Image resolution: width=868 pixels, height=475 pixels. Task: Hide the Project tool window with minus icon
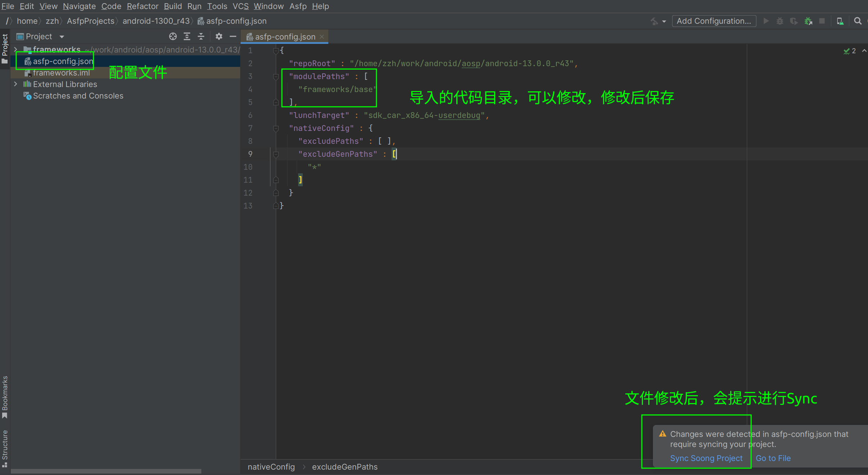tap(233, 36)
